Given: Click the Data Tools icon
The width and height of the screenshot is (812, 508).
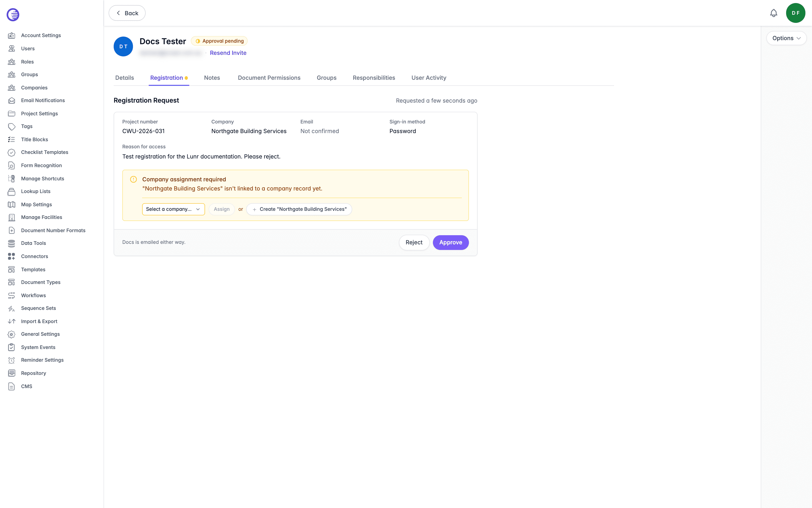Looking at the screenshot, I should 12,243.
